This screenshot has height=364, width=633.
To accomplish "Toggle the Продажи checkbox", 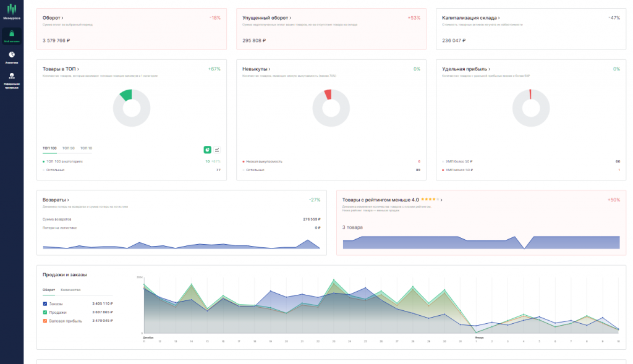I will pos(45,312).
